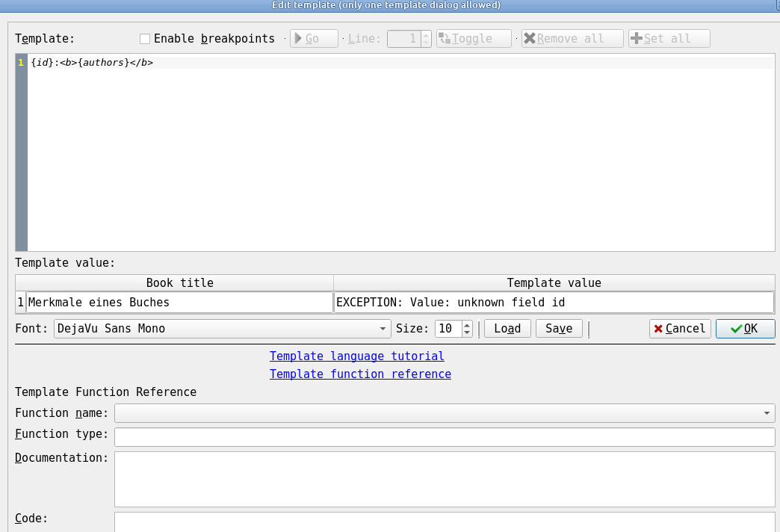
Task: Click the Code text box
Action: (x=445, y=522)
